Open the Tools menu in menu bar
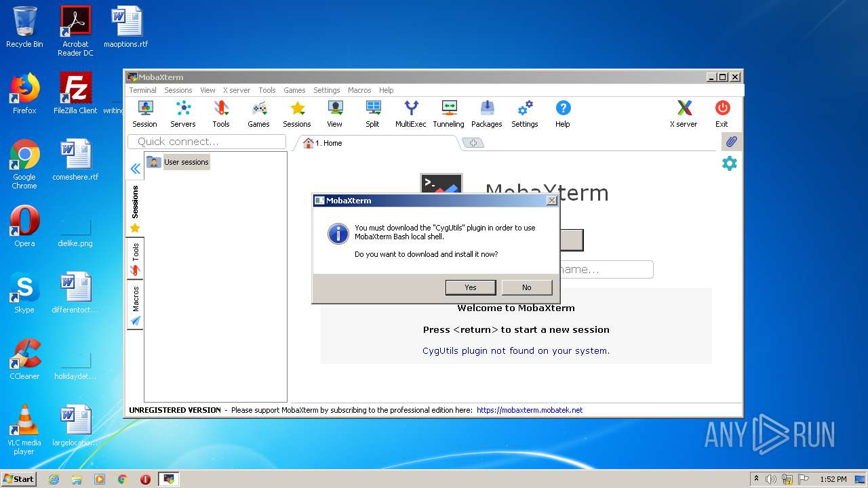Viewport: 868px width, 488px height. 267,90
